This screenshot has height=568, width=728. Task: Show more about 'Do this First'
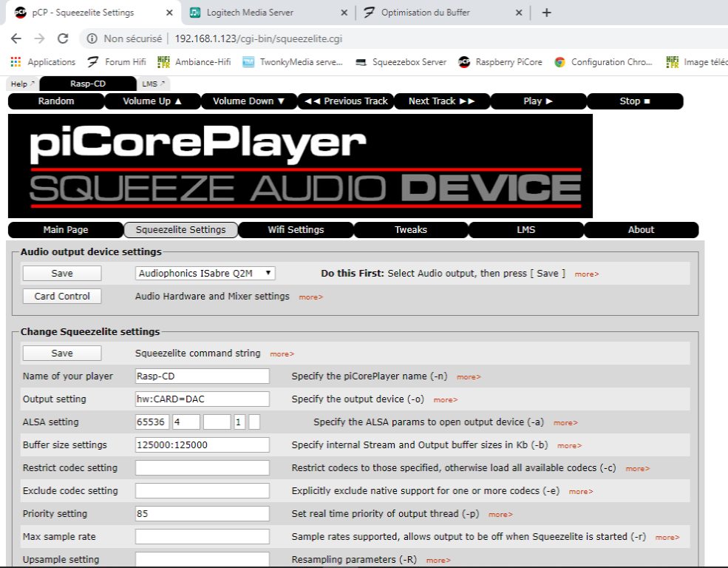point(587,274)
